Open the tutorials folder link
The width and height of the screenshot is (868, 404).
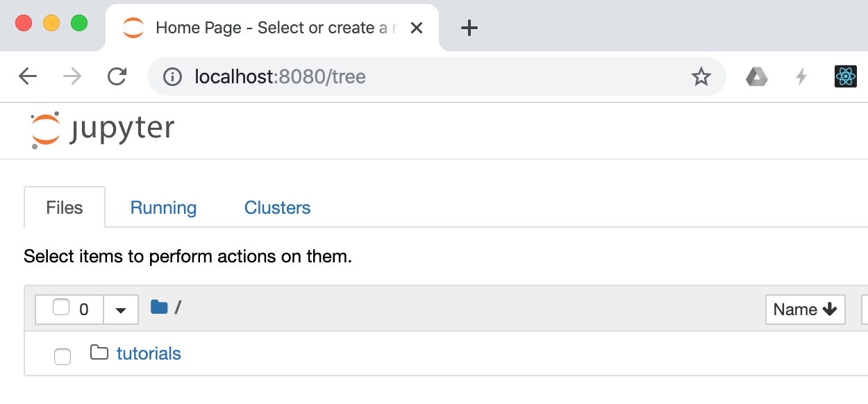tap(148, 353)
